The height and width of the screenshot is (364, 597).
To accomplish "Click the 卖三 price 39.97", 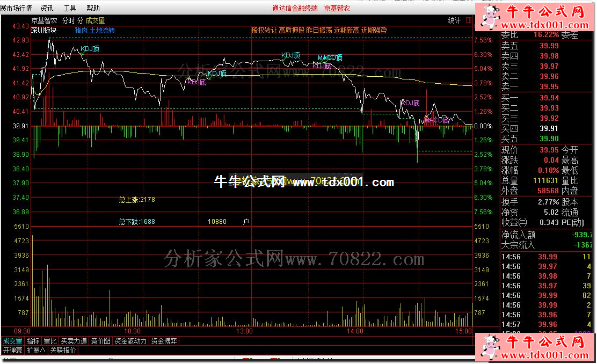I will click(549, 66).
